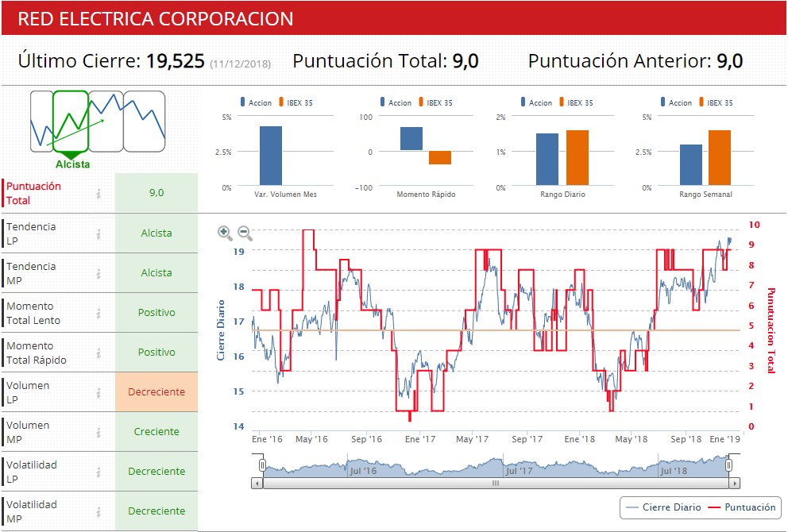The height and width of the screenshot is (532, 788).
Task: Click Decreciente value of Volatilidad MP
Action: pos(156,511)
